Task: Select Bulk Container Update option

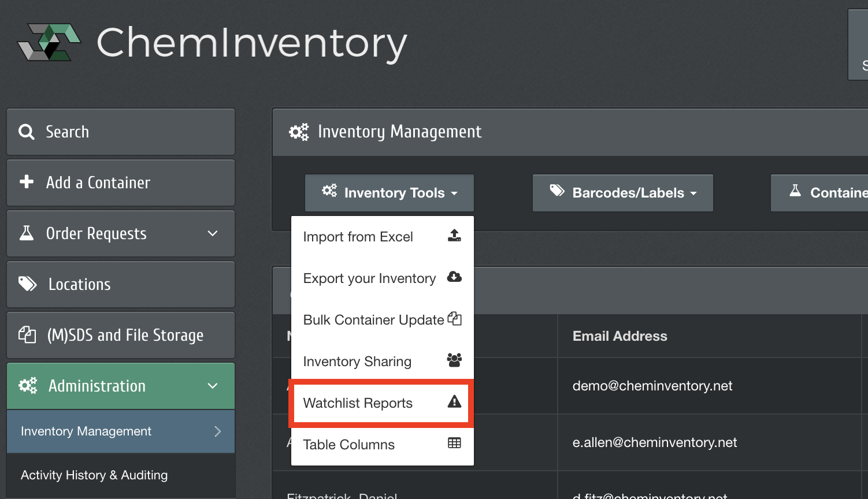Action: 383,320
